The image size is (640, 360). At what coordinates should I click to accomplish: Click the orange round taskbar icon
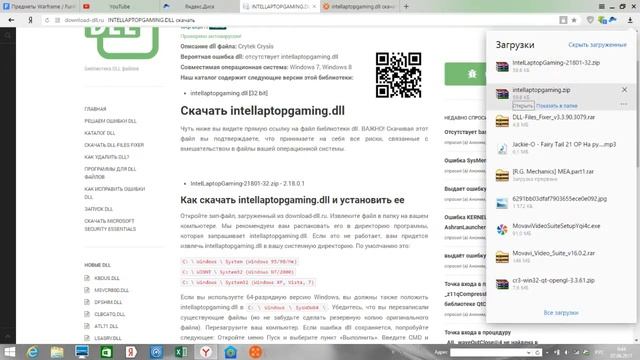(256, 352)
